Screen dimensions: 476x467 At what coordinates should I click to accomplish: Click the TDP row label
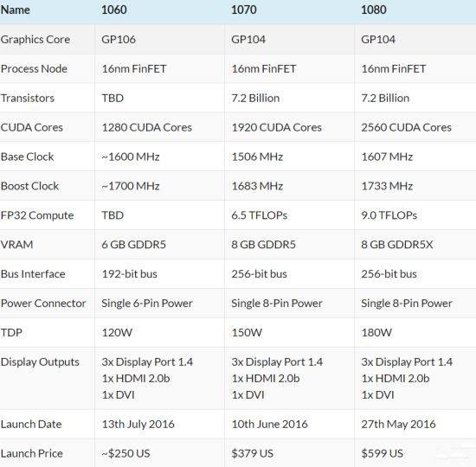(x=11, y=333)
